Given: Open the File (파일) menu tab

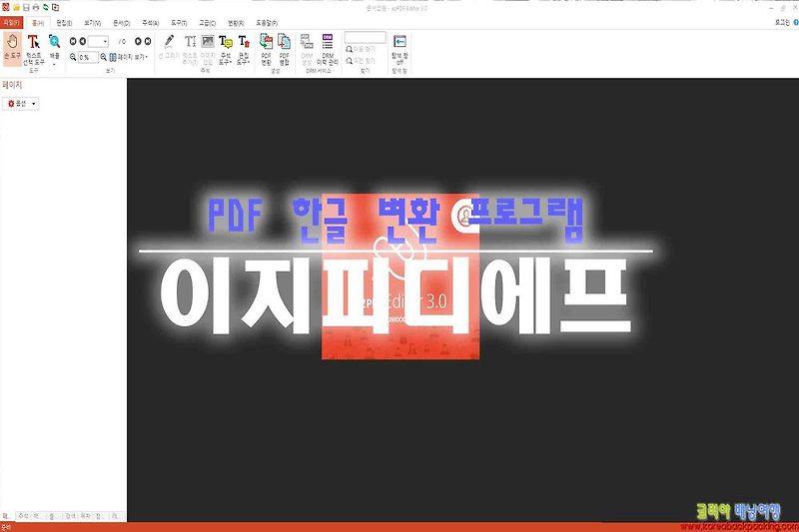Looking at the screenshot, I should point(11,23).
